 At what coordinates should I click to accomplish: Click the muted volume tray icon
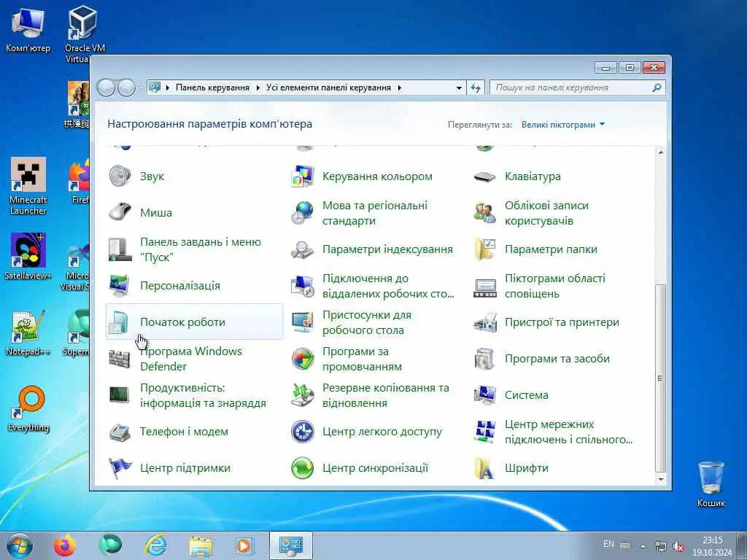click(678, 547)
